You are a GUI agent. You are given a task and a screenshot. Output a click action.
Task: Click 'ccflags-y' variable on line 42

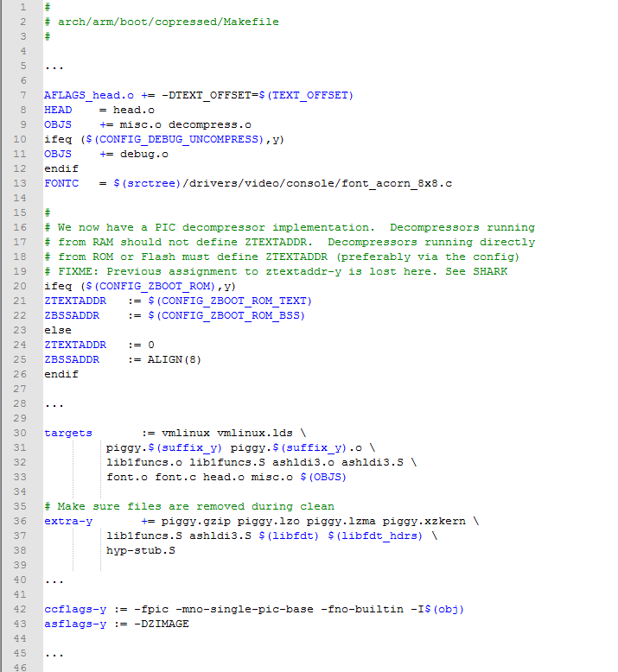tap(75, 609)
